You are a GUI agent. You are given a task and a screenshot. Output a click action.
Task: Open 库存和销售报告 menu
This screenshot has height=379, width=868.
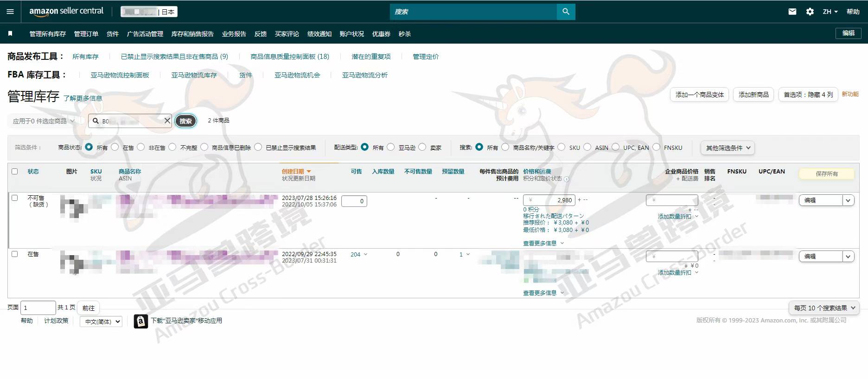click(x=192, y=34)
